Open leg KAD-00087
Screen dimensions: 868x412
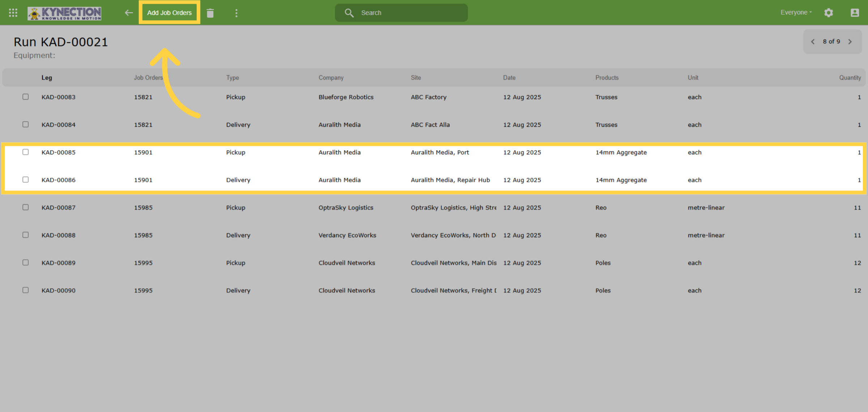[59, 207]
